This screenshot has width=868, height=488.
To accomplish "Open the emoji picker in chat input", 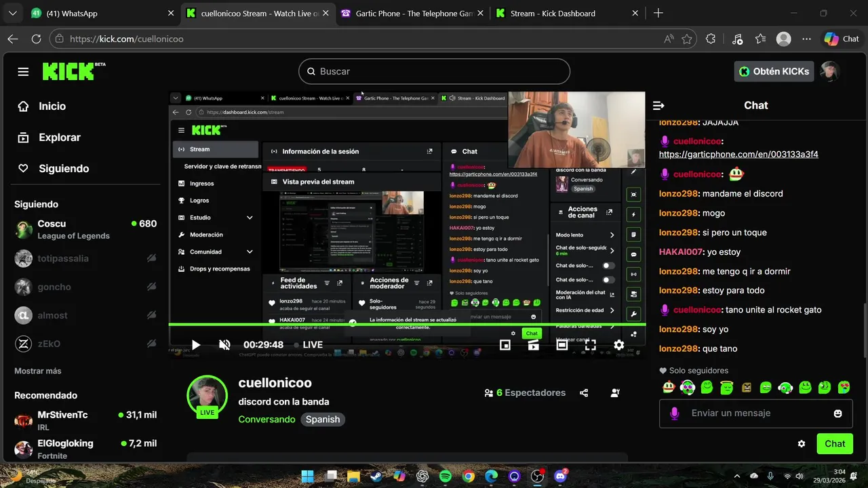I will pyautogui.click(x=837, y=413).
